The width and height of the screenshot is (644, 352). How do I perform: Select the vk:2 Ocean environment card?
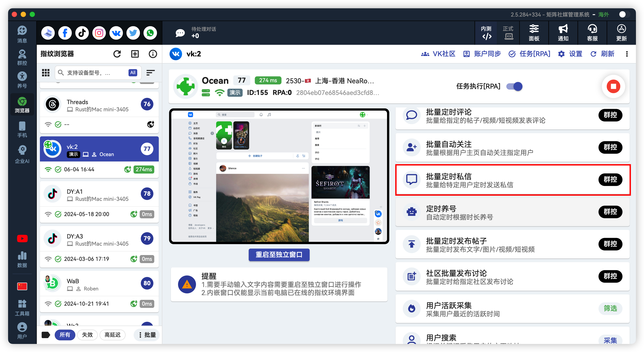pyautogui.click(x=99, y=157)
